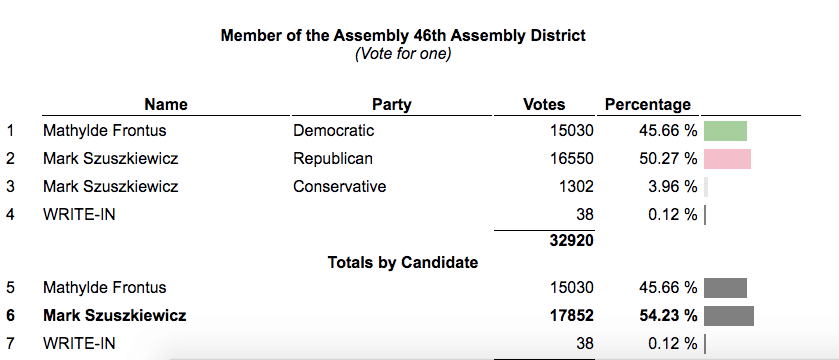Click the total votes 32920
839x360 pixels.
(571, 241)
